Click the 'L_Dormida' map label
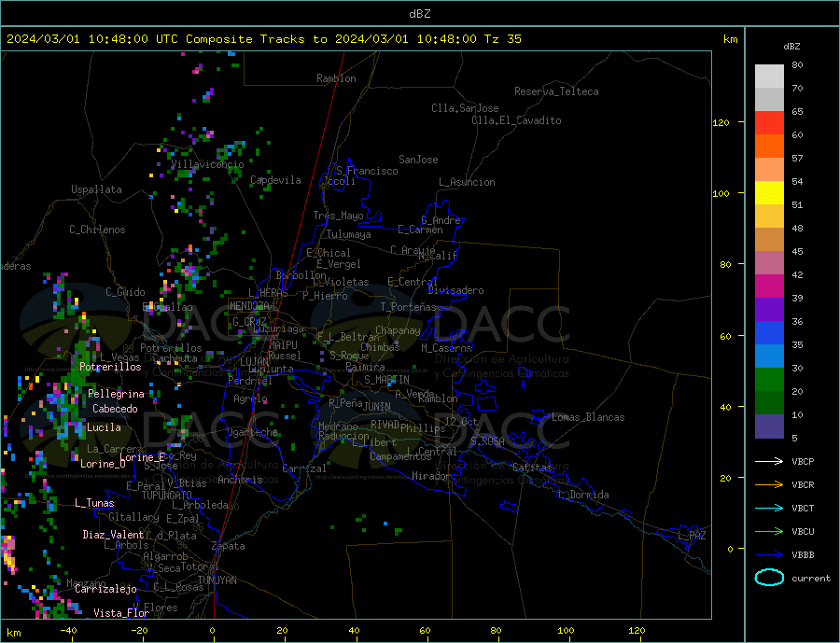840x643 pixels. pos(584,495)
